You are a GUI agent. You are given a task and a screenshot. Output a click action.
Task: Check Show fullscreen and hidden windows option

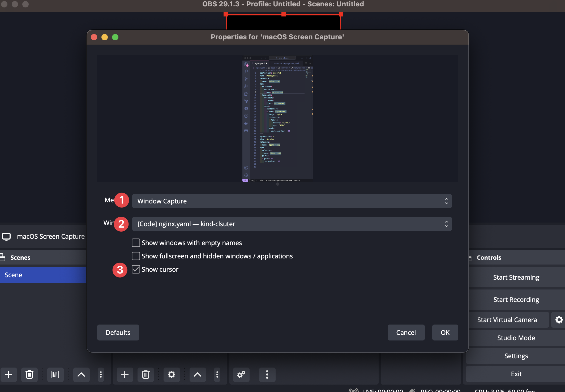pos(136,256)
